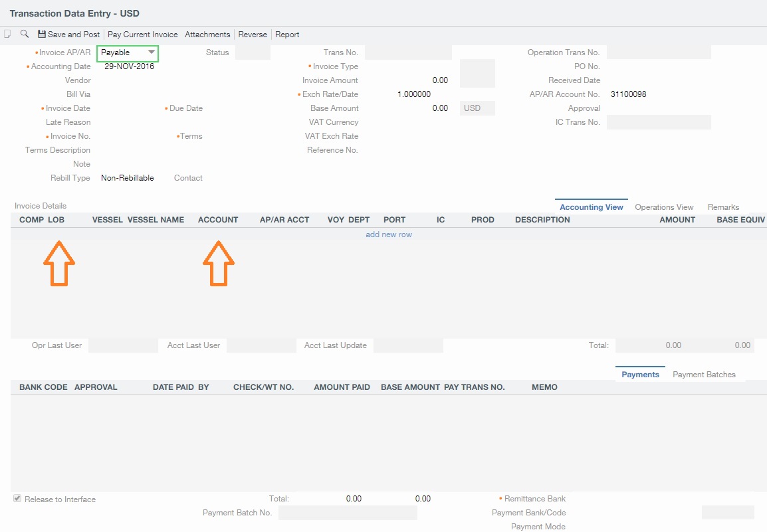This screenshot has width=767, height=532.
Task: Click the Accounting Date field value
Action: (x=129, y=66)
